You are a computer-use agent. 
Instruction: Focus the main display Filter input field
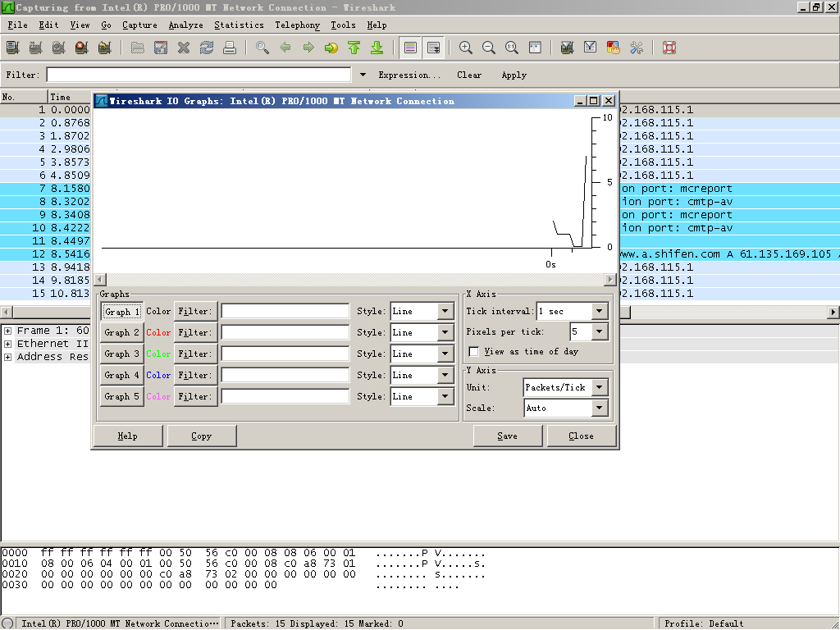tap(199, 75)
